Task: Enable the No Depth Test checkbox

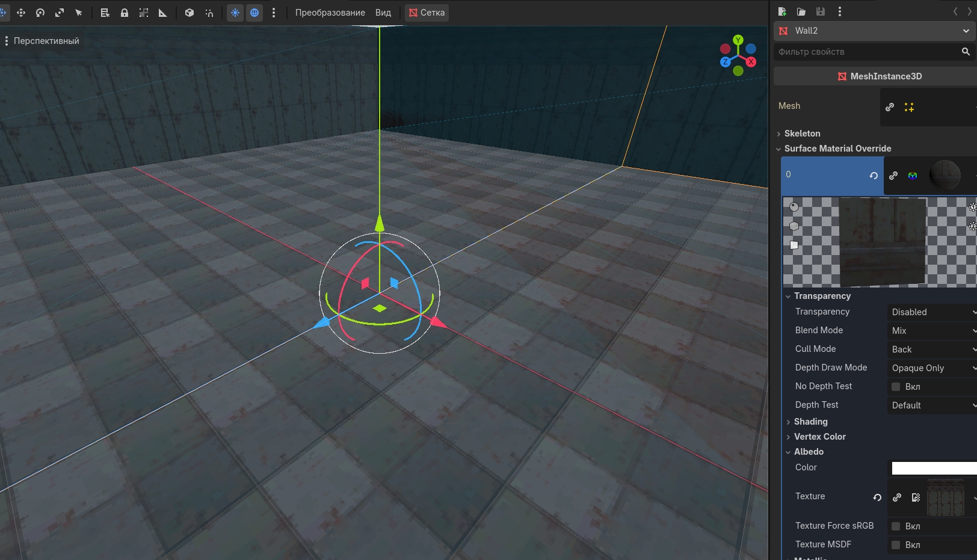Action: pos(896,387)
